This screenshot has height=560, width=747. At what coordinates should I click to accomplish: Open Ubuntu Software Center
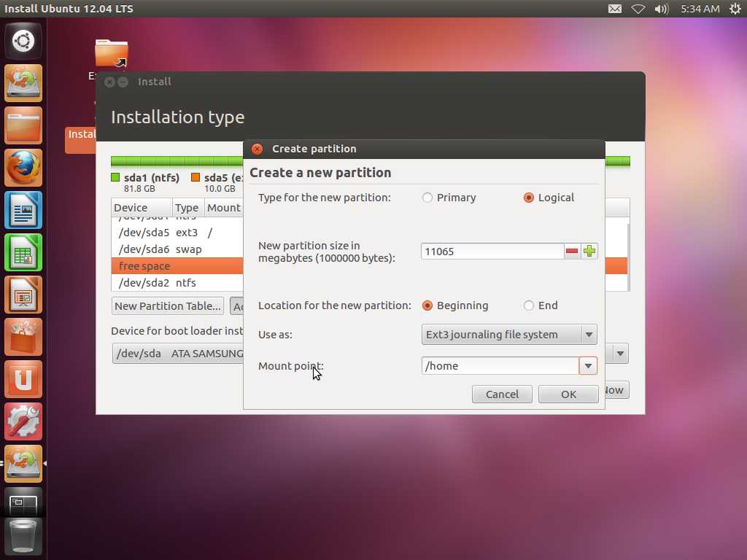coord(23,337)
